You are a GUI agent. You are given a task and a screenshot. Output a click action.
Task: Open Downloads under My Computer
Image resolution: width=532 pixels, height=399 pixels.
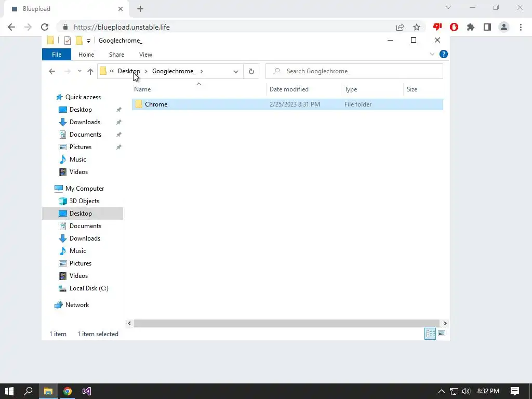tap(85, 238)
